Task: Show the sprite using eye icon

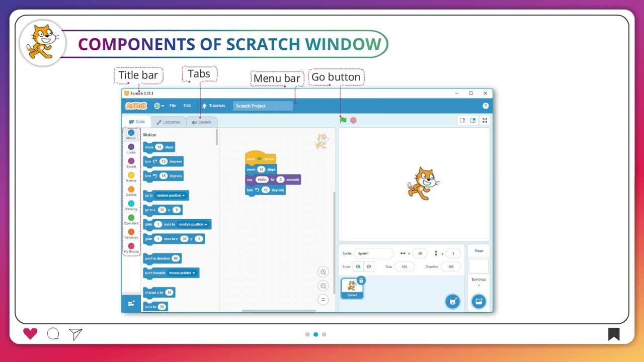Action: tap(358, 266)
